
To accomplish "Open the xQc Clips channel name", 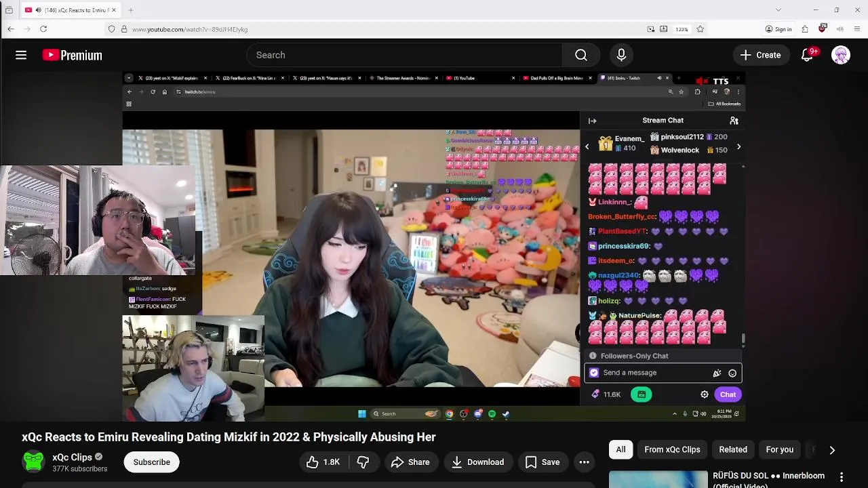I will coord(72,457).
